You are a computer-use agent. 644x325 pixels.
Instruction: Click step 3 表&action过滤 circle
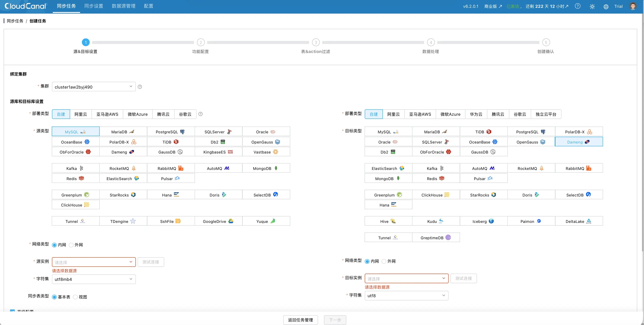coord(316,42)
